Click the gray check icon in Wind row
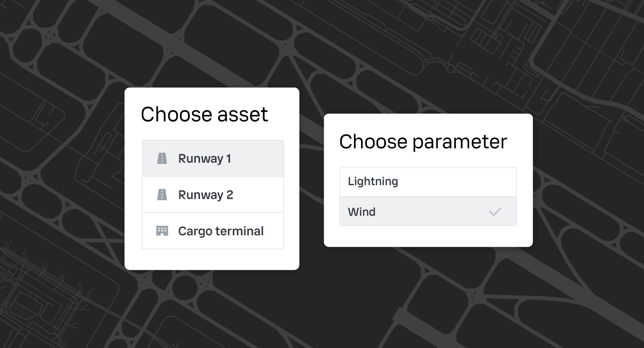This screenshot has width=644, height=348. 496,211
